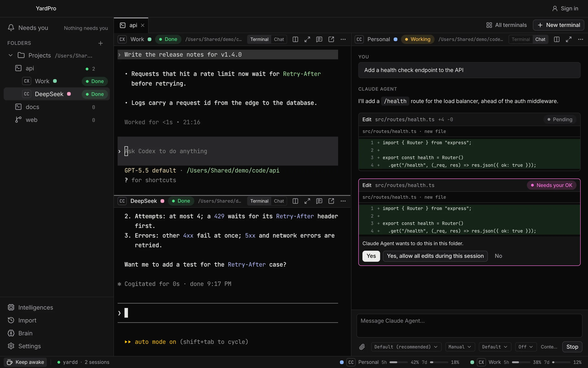Switch the Personal pane to Terminal view

click(520, 39)
